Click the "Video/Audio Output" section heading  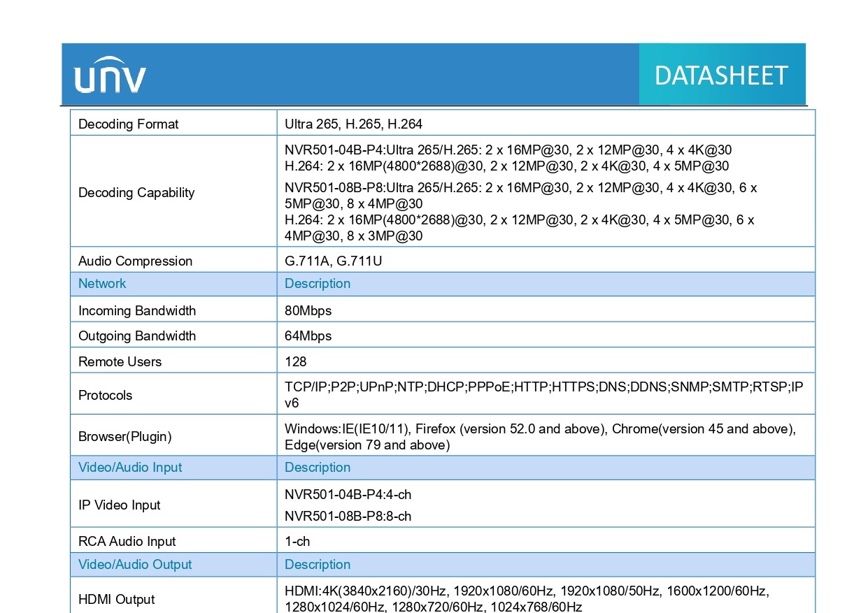pos(135,565)
